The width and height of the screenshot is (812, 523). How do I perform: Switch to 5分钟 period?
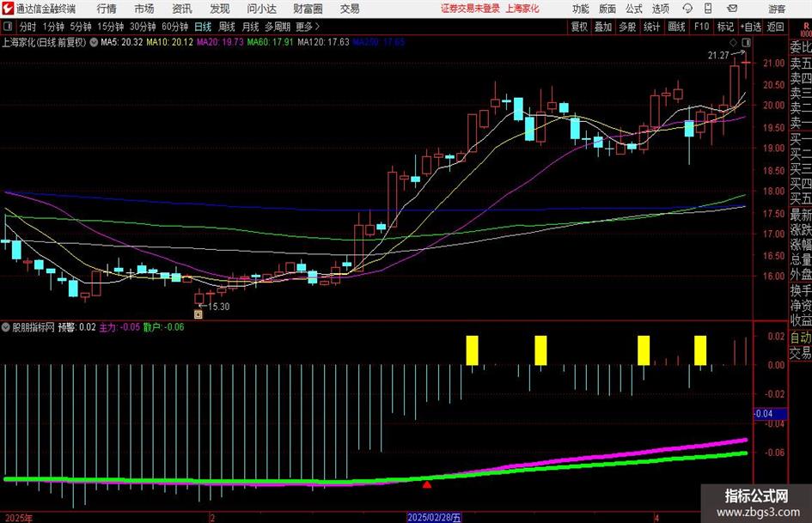pos(81,27)
